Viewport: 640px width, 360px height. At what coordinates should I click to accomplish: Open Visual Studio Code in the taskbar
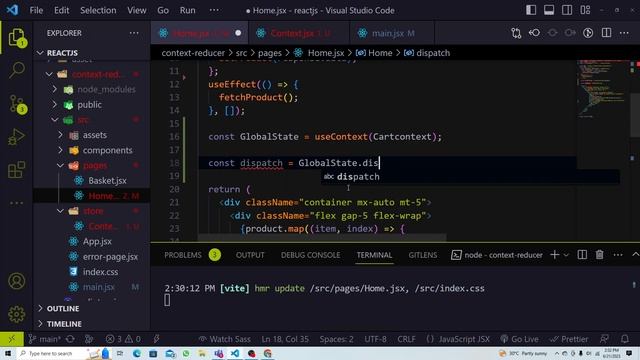click(x=235, y=353)
